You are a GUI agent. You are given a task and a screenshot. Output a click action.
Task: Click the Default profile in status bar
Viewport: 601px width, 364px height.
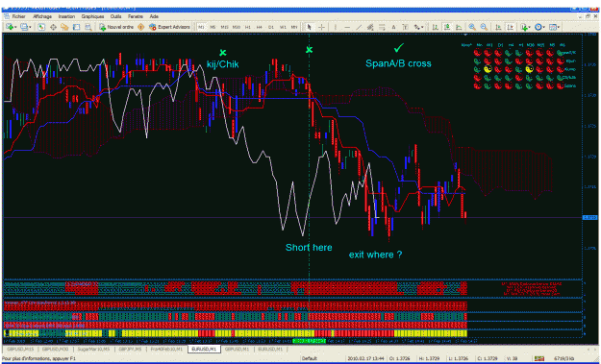point(310,358)
